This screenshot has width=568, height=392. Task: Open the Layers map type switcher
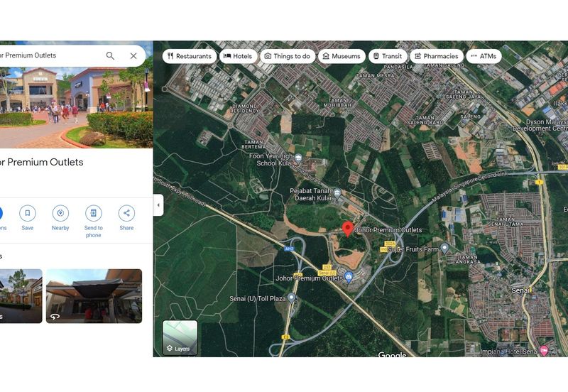(x=180, y=337)
